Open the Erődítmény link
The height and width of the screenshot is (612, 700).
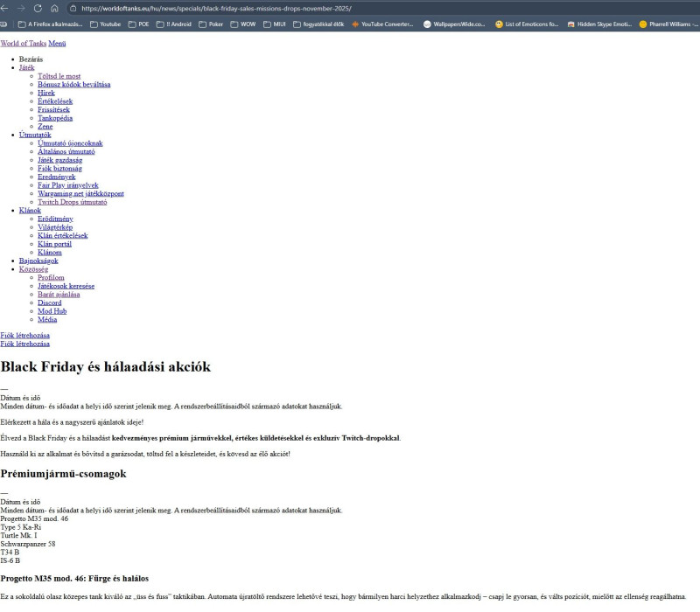55,219
